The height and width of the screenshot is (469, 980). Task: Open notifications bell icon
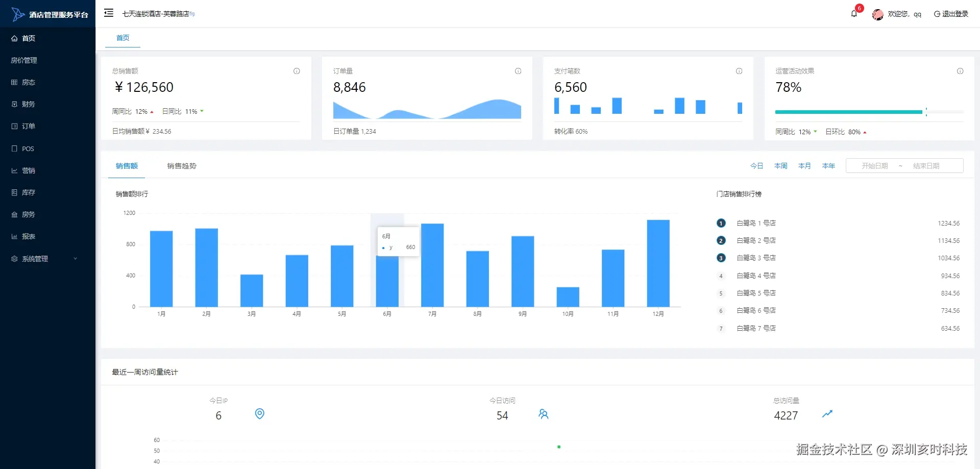pyautogui.click(x=854, y=14)
